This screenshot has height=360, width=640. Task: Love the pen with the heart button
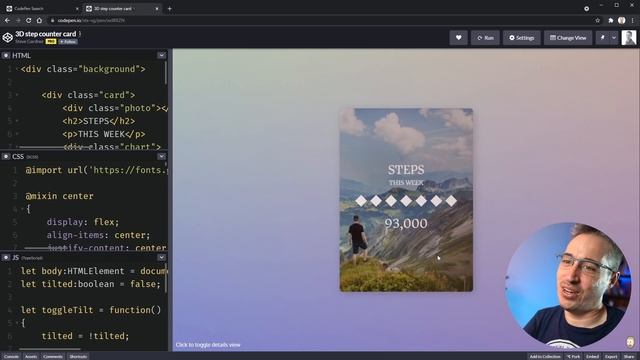[x=458, y=38]
